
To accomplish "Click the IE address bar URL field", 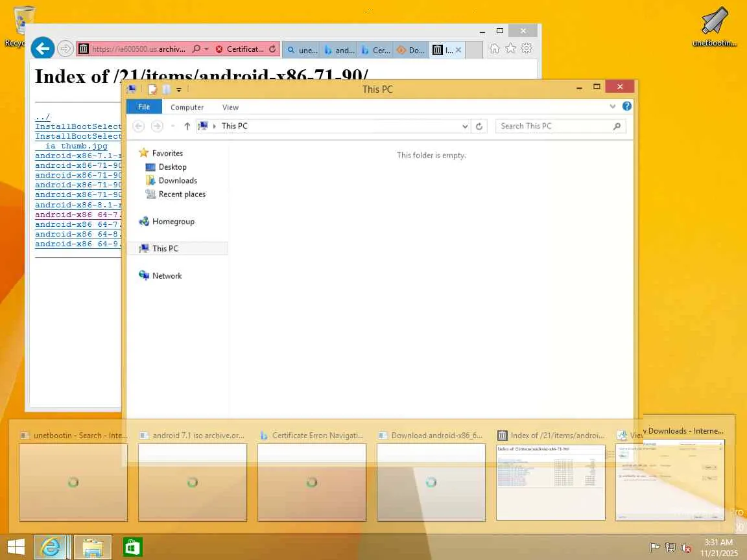I will (139, 49).
